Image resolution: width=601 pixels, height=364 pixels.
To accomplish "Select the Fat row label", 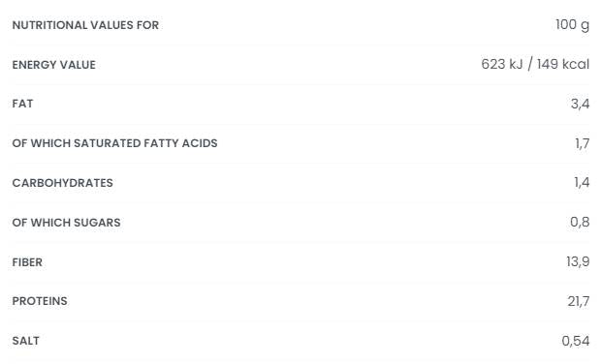I will pyautogui.click(x=22, y=104).
